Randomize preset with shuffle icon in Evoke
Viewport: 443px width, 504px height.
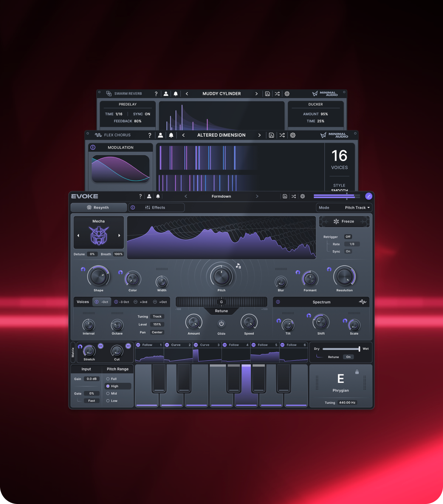(294, 196)
